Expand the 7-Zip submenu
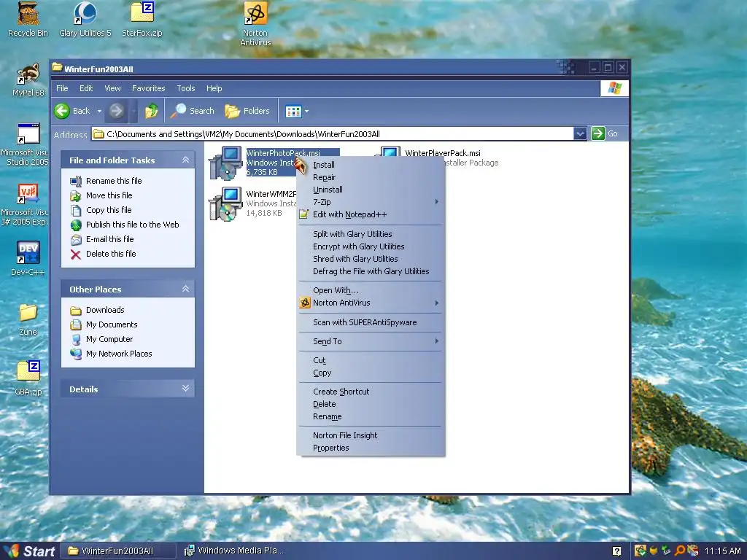 click(370, 202)
